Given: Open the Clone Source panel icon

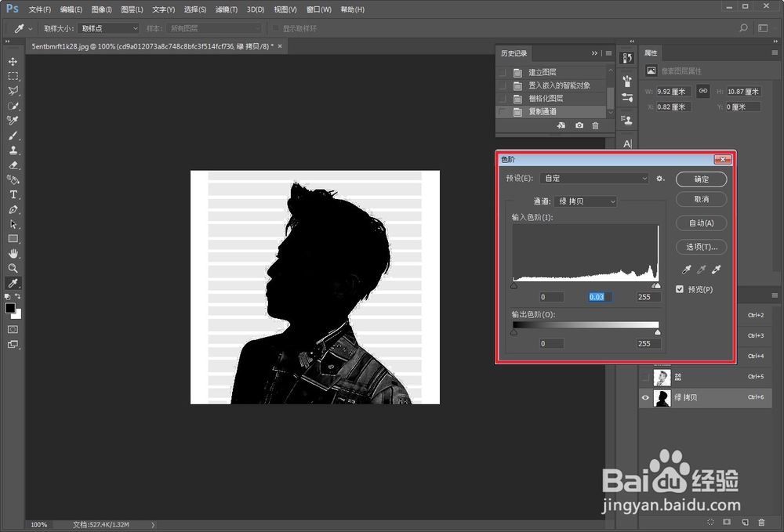Looking at the screenshot, I should [x=627, y=120].
